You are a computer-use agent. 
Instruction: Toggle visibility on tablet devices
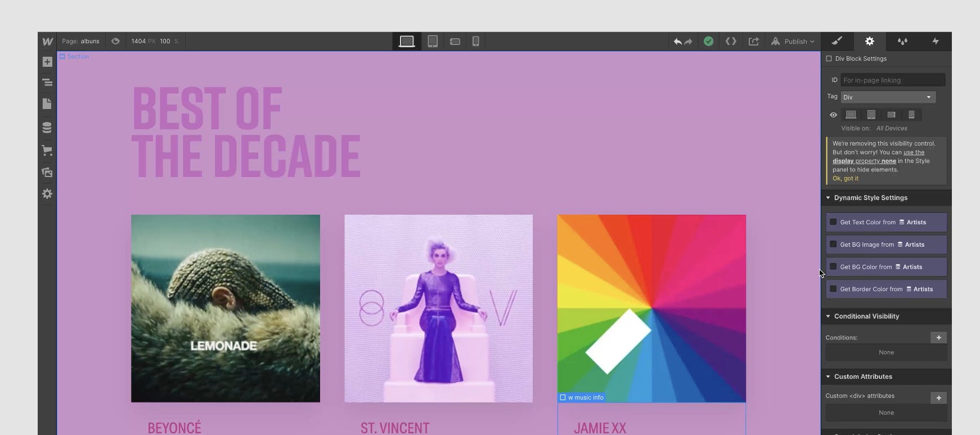tap(871, 115)
